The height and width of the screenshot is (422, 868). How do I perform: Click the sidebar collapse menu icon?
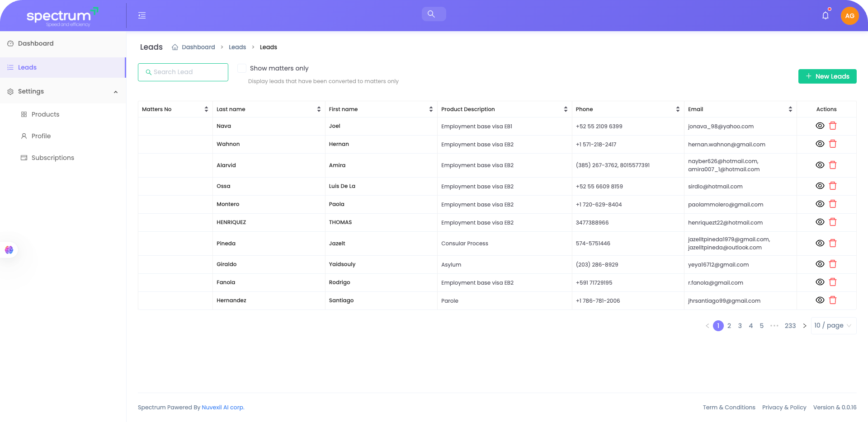(x=142, y=15)
